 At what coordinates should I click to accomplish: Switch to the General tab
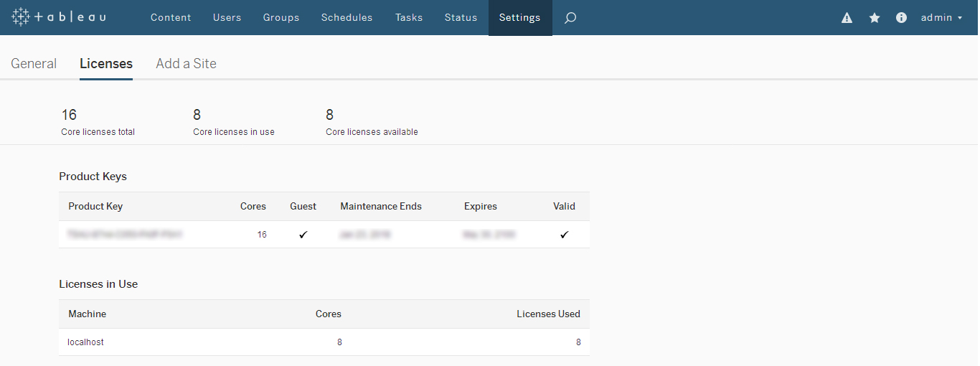point(34,63)
